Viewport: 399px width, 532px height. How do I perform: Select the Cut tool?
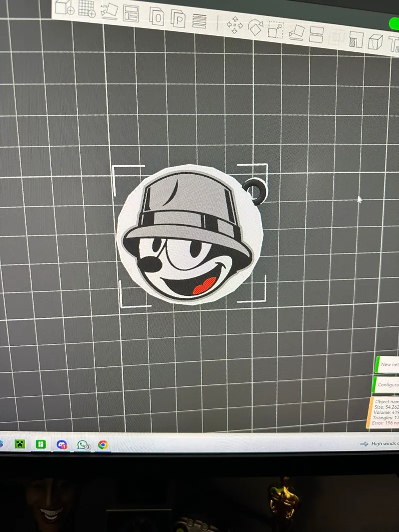[316, 35]
